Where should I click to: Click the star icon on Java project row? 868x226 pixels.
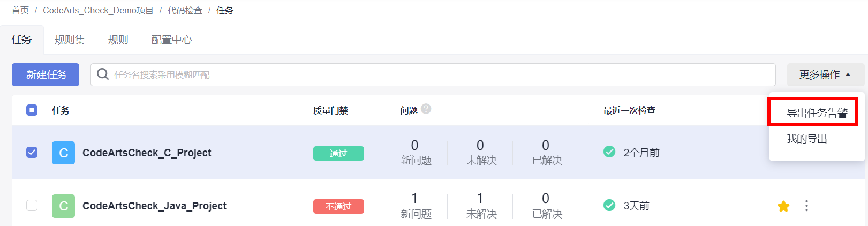(x=783, y=206)
